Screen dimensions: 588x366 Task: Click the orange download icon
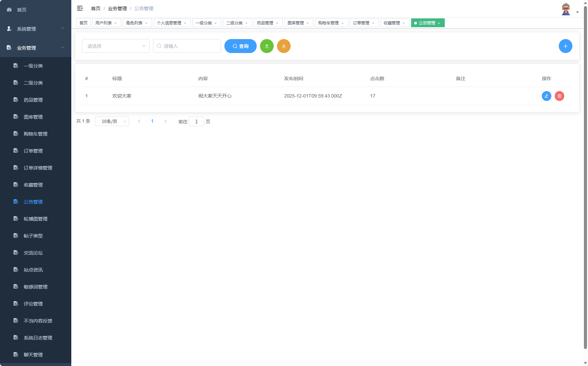coord(284,46)
